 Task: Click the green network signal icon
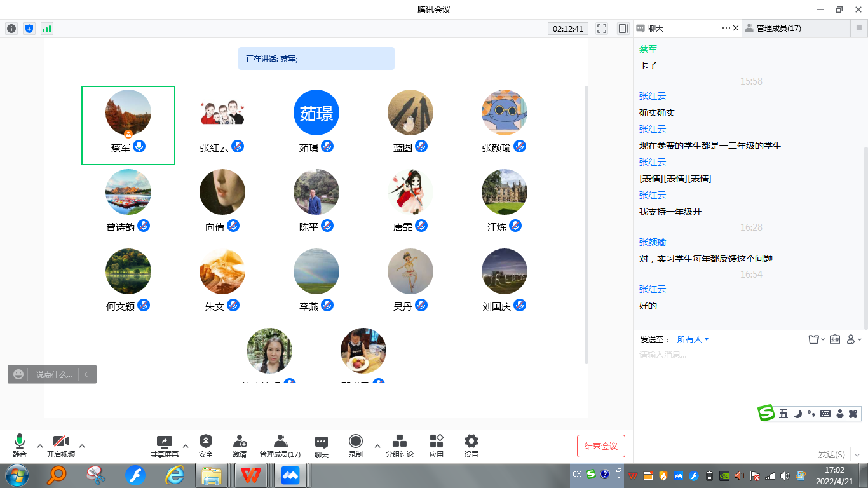pyautogui.click(x=46, y=29)
